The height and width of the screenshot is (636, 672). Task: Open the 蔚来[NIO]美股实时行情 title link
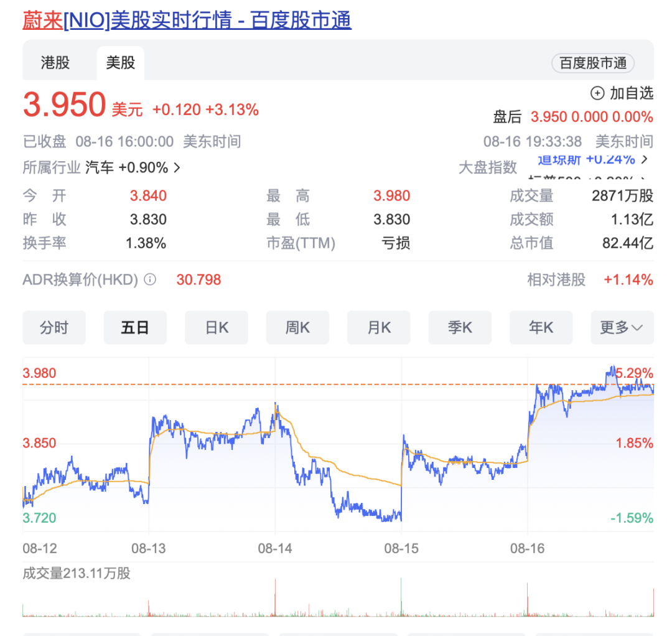pos(187,21)
